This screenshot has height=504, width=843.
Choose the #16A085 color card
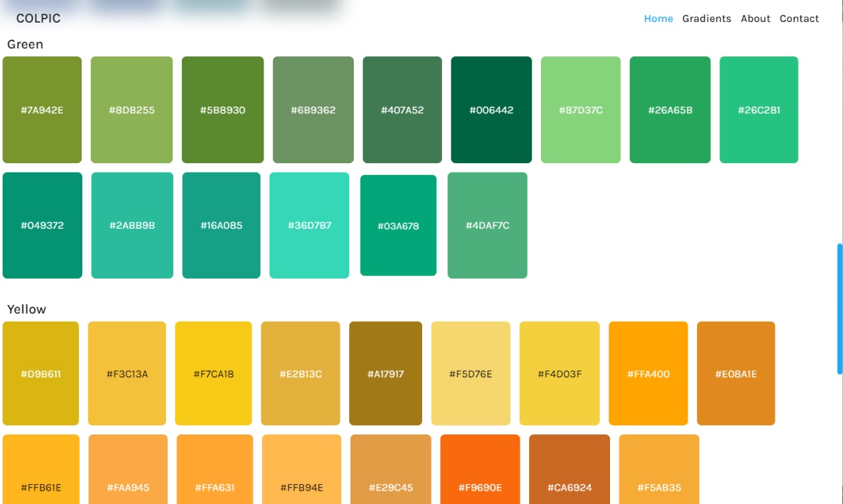point(221,225)
